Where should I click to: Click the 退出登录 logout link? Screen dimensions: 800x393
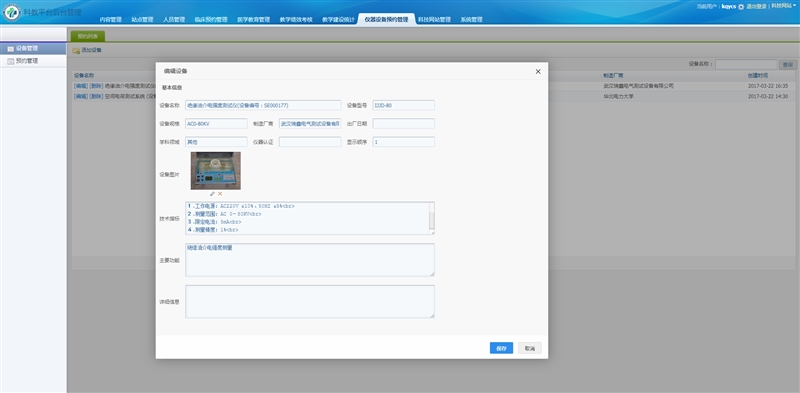pos(756,7)
